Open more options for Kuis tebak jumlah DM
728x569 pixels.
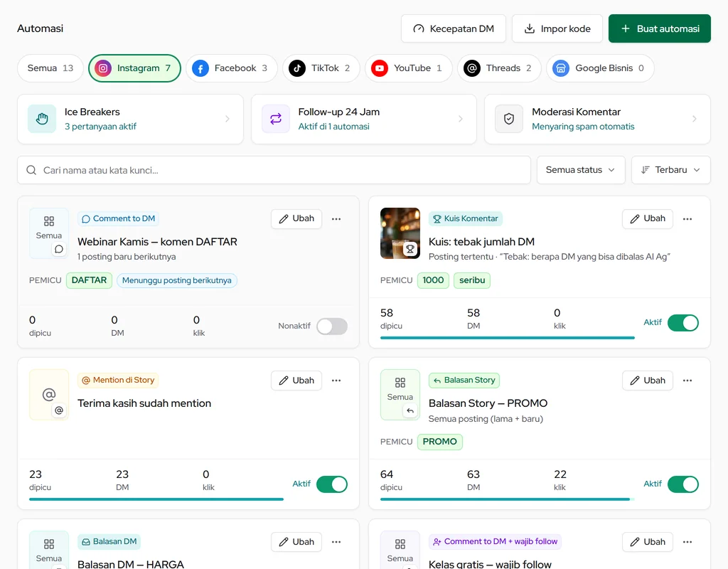[x=687, y=219]
